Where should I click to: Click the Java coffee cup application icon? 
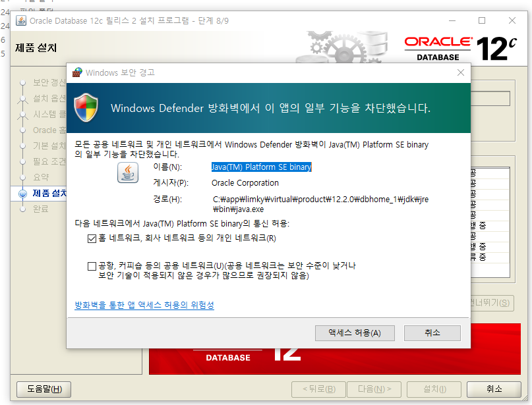tap(128, 173)
